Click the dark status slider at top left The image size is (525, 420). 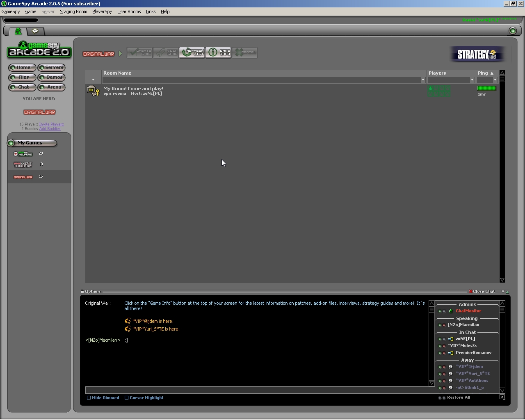[x=21, y=20]
